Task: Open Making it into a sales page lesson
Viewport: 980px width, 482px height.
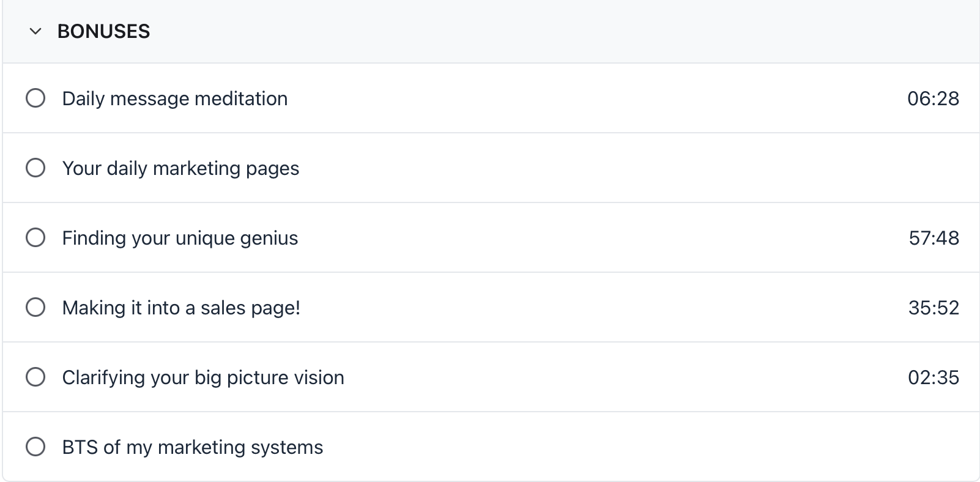Action: click(x=181, y=308)
